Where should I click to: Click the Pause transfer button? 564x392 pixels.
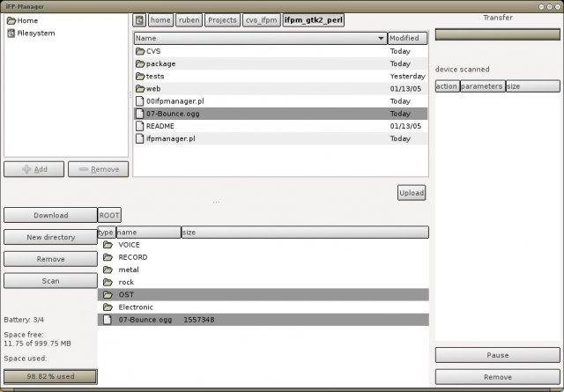pyautogui.click(x=497, y=355)
